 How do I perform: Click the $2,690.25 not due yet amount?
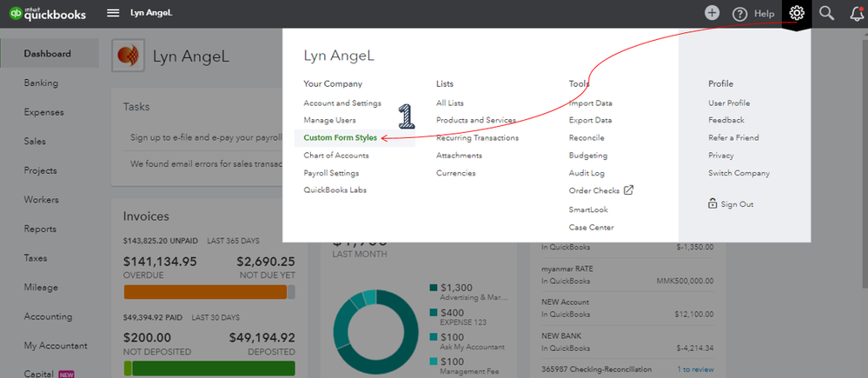pyautogui.click(x=266, y=262)
